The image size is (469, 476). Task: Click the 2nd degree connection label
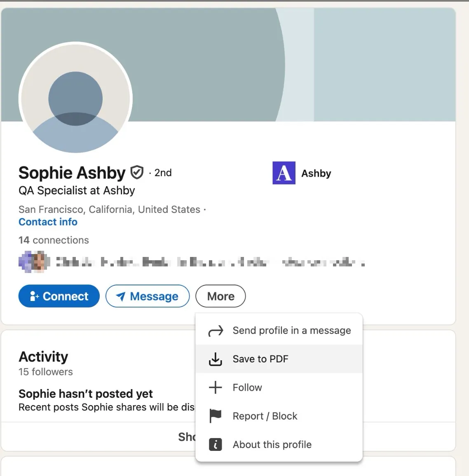coord(163,173)
